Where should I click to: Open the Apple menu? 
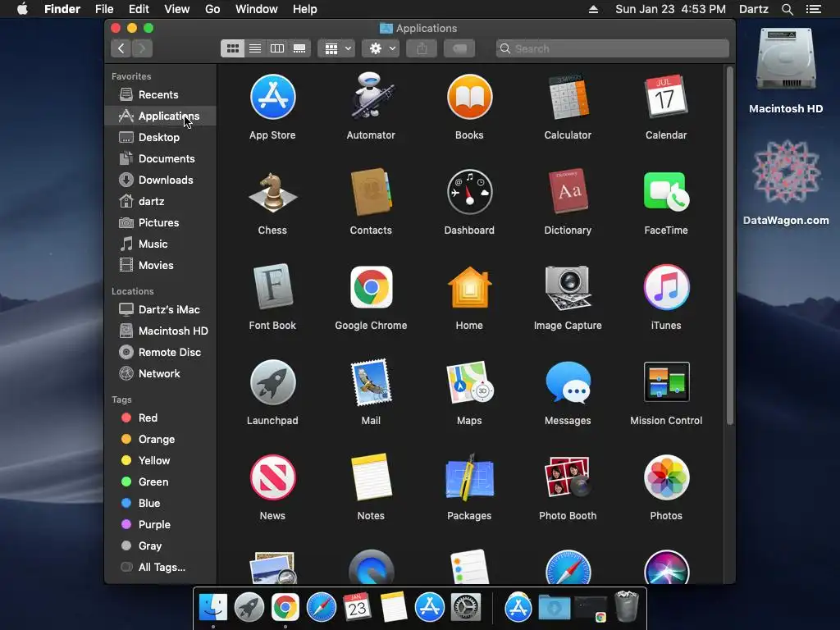22,9
